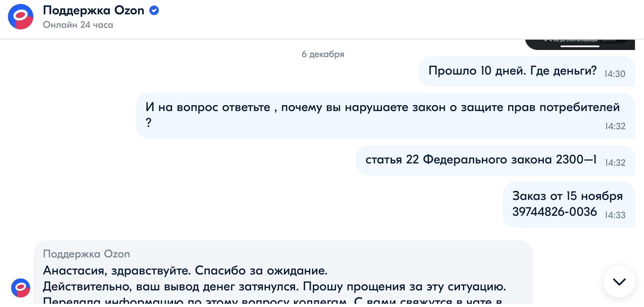Select timestamp 14:33 on order message
This screenshot has height=307, width=644.
tap(615, 215)
